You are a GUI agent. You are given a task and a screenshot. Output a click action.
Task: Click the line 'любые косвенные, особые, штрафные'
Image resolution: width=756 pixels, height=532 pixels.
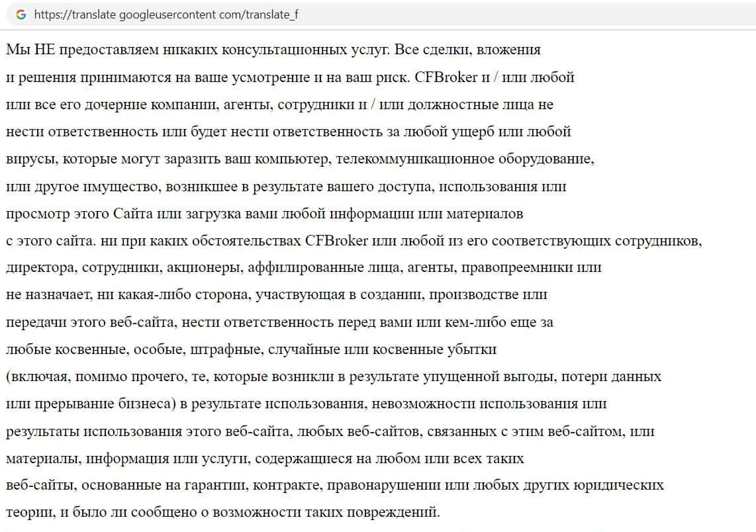[x=251, y=349]
